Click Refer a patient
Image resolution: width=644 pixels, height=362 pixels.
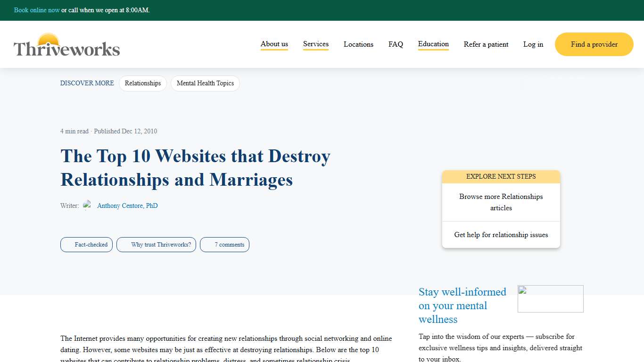(486, 44)
